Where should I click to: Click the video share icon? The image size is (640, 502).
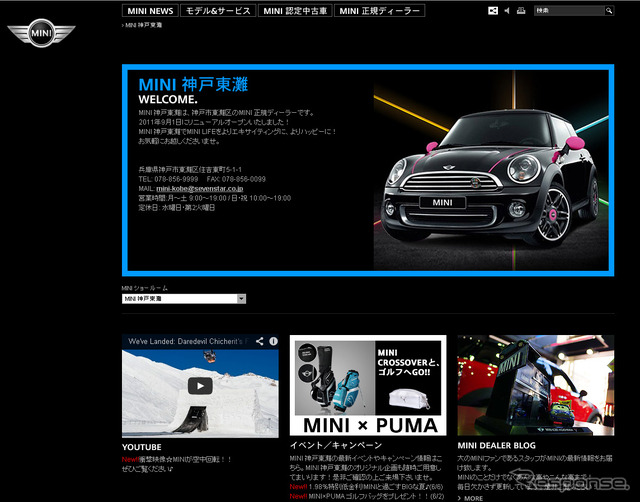point(260,341)
